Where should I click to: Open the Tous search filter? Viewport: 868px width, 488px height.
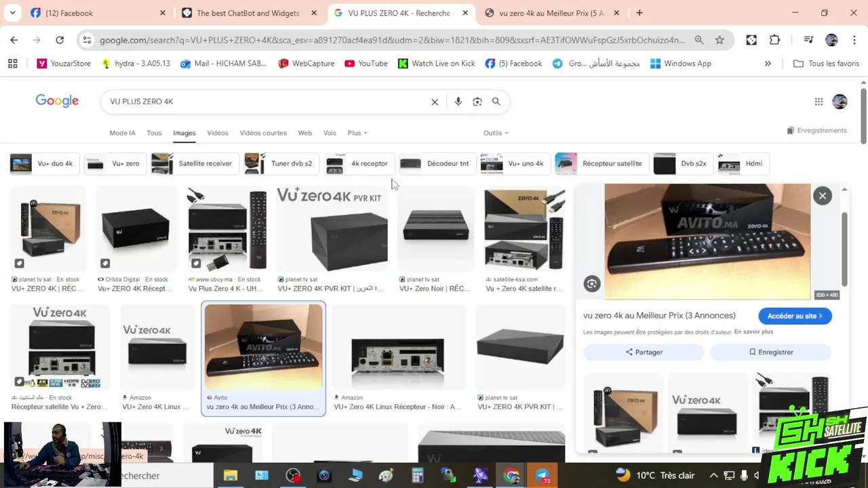click(155, 133)
